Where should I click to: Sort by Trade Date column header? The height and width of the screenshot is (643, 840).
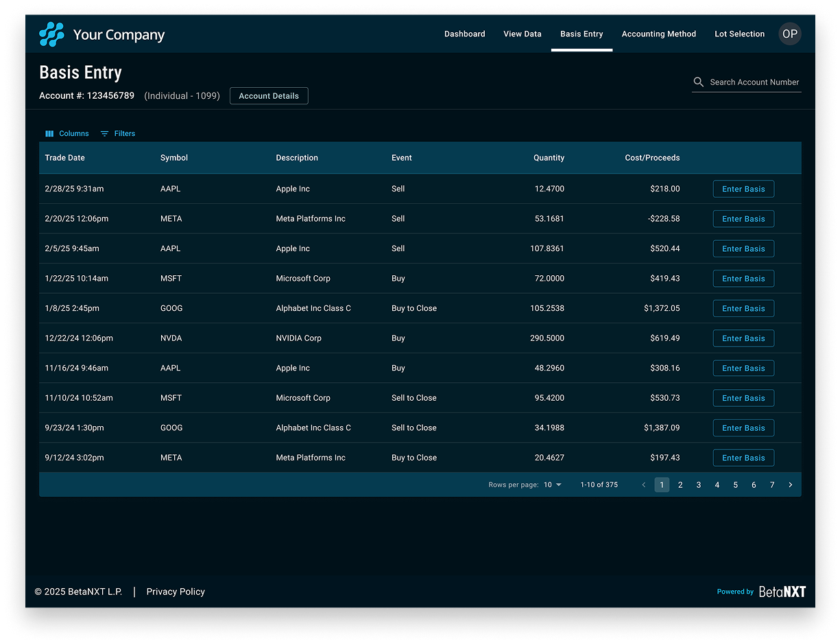[65, 158]
